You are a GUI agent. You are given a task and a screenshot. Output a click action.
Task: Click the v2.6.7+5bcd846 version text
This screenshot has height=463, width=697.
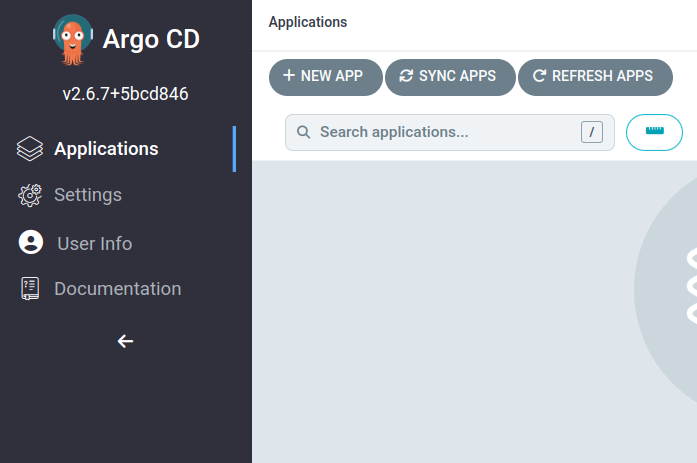click(125, 94)
